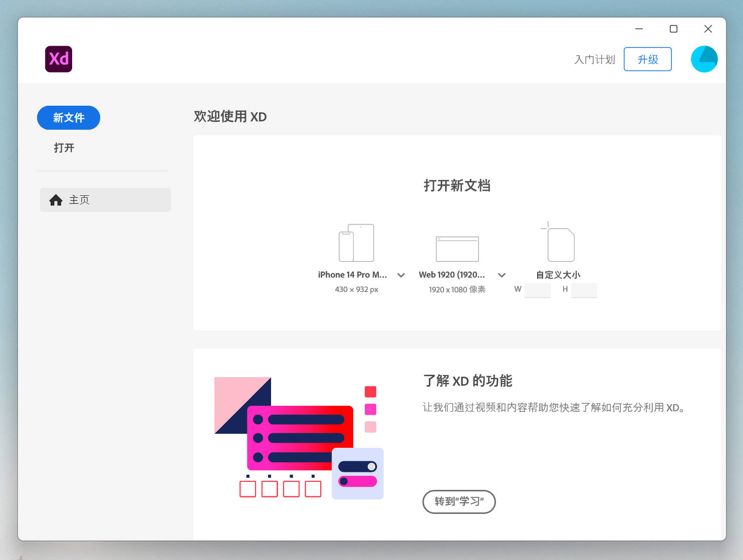This screenshot has width=743, height=560.
Task: Select the iPhone 14 Pro Max device icon
Action: coord(356,243)
